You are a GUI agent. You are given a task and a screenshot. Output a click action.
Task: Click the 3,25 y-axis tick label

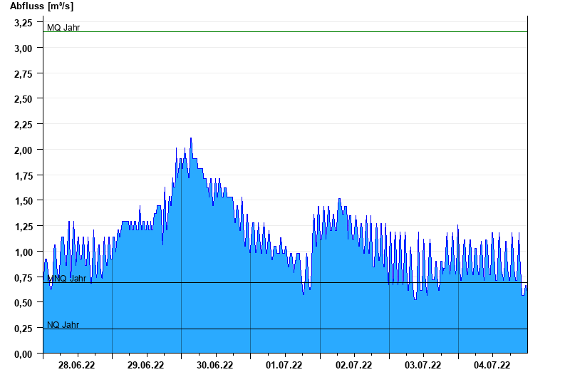(x=24, y=23)
